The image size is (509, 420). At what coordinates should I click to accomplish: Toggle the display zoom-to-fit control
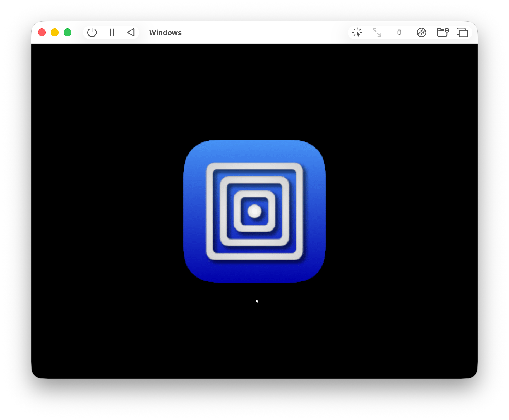377,33
